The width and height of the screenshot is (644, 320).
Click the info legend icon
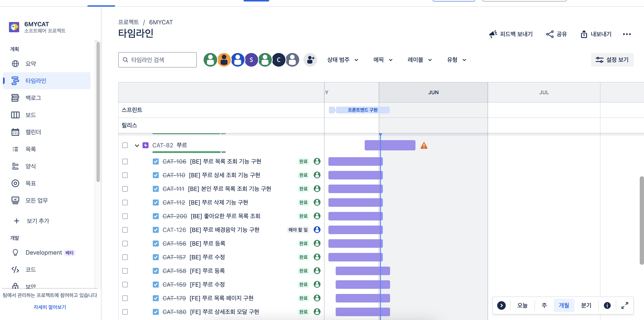607,305
